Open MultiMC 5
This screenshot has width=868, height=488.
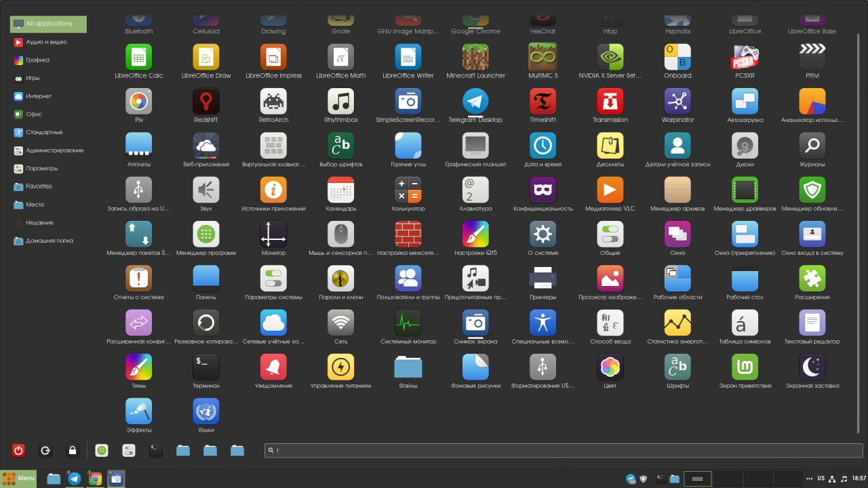(543, 58)
